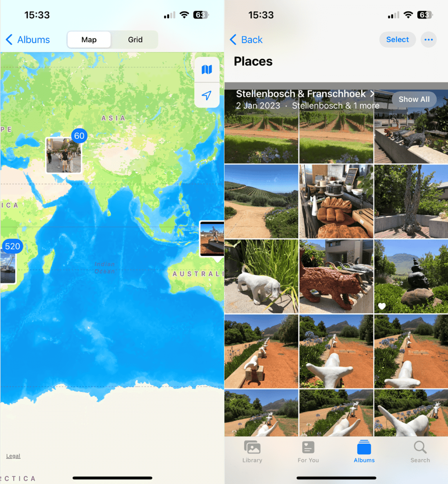Switch to the Albums bottom tab

(x=364, y=451)
